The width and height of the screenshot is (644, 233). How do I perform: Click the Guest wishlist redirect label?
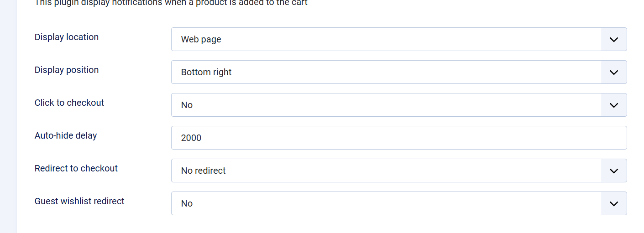[79, 202]
